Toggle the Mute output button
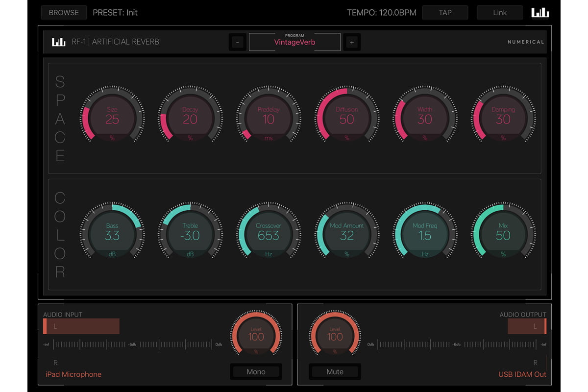The width and height of the screenshot is (588, 392). (x=335, y=372)
